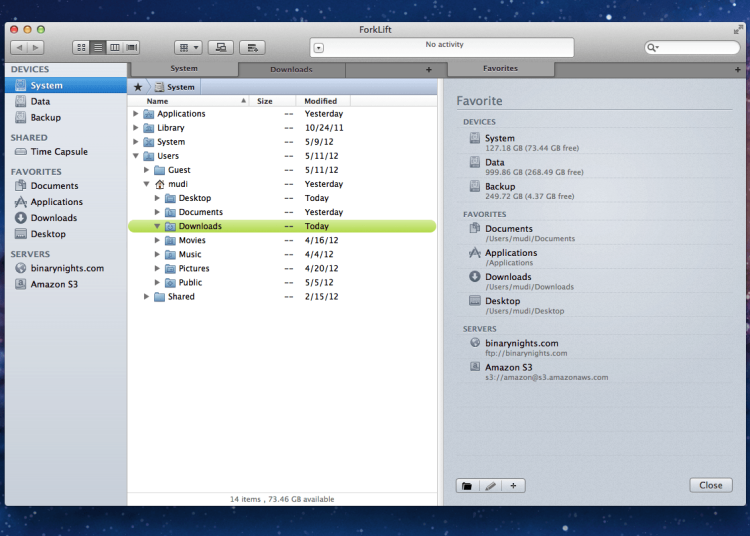Viewport: 750px width, 536px height.
Task: Sort the file list by Modified column
Action: pos(321,101)
